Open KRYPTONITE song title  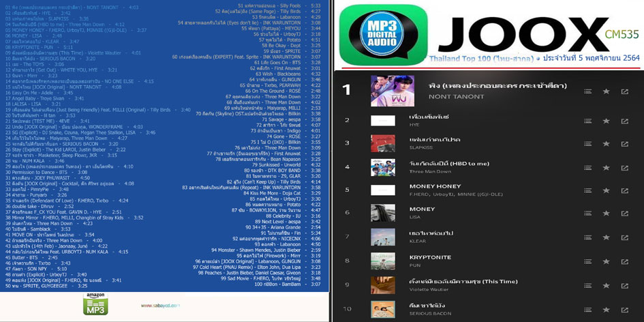[430, 257]
